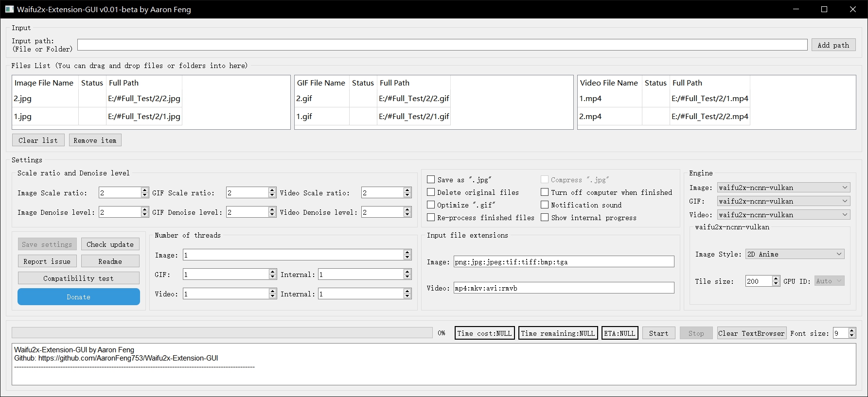The height and width of the screenshot is (397, 868).
Task: Open the Video engine dropdown
Action: tap(784, 215)
